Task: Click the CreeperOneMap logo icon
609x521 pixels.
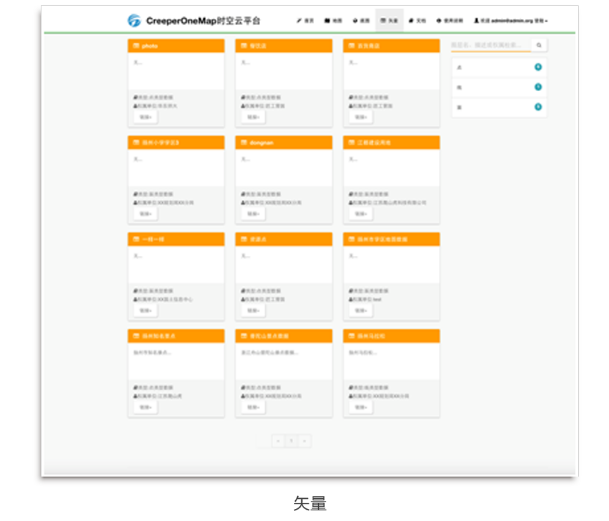Action: point(134,20)
